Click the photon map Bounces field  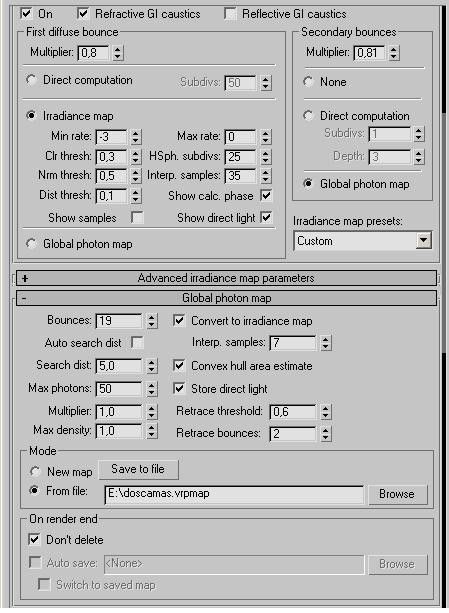pyautogui.click(x=119, y=321)
